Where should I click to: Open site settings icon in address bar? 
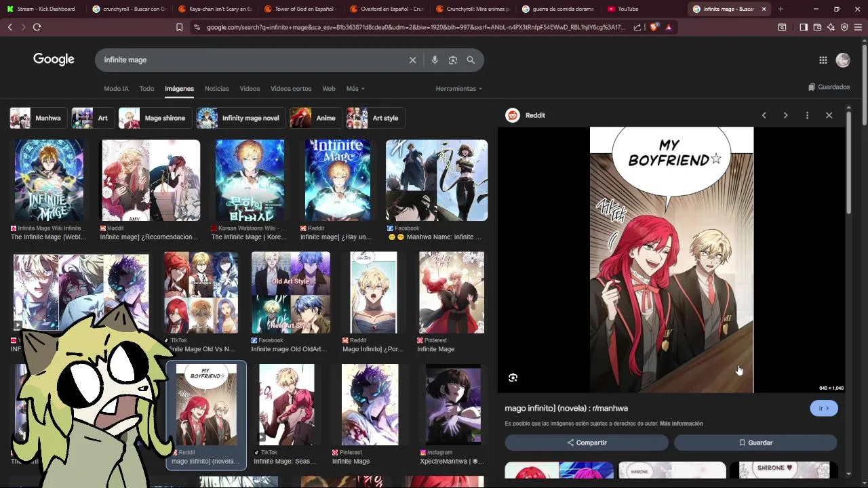tap(197, 27)
